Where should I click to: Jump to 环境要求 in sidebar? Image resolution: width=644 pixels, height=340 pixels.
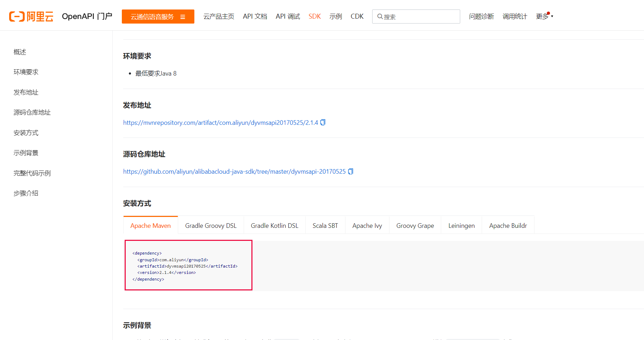[26, 72]
